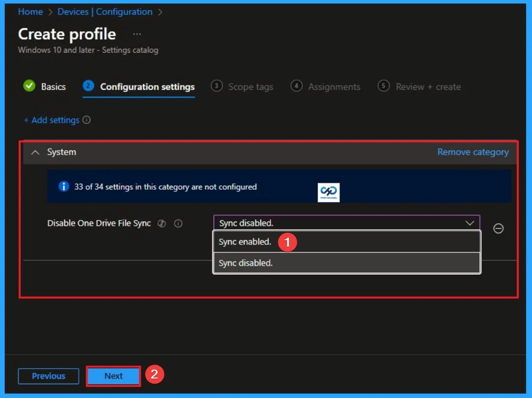532x398 pixels.
Task: Click the Previous button
Action: click(48, 376)
